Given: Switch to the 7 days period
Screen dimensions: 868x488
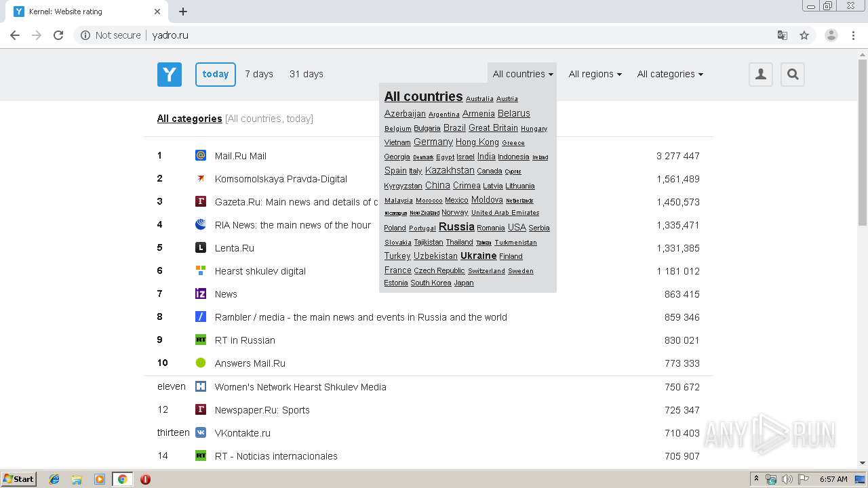Looking at the screenshot, I should coord(259,74).
